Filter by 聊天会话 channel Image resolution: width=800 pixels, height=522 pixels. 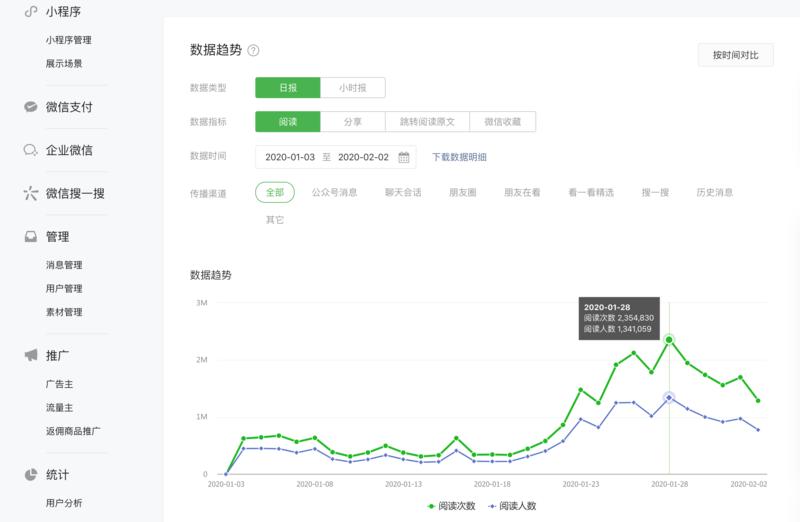(403, 192)
